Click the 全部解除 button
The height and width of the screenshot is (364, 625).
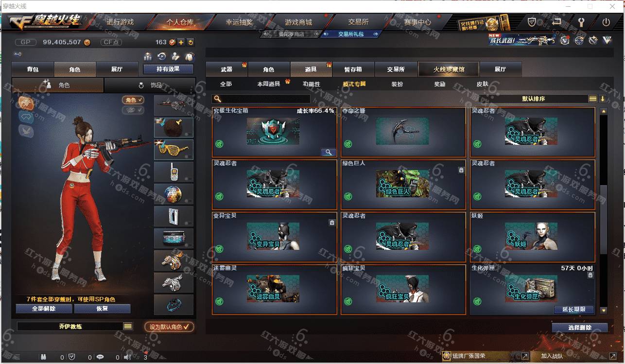coord(44,309)
